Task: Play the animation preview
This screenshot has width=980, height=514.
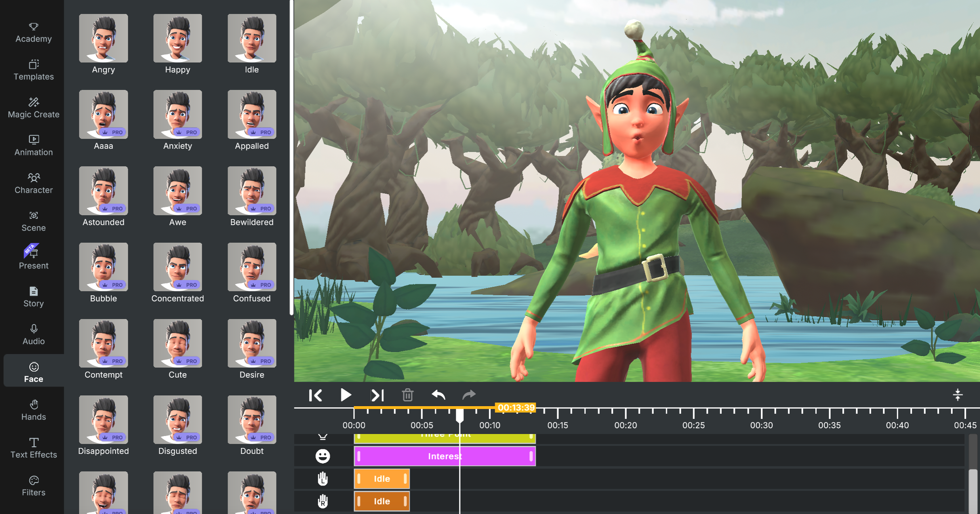Action: tap(346, 395)
